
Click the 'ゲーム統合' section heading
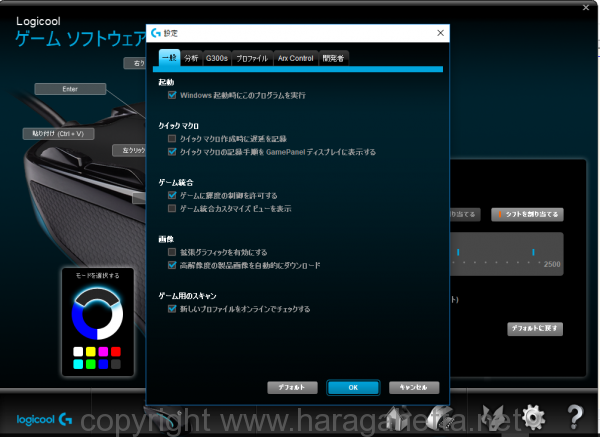pyautogui.click(x=176, y=183)
